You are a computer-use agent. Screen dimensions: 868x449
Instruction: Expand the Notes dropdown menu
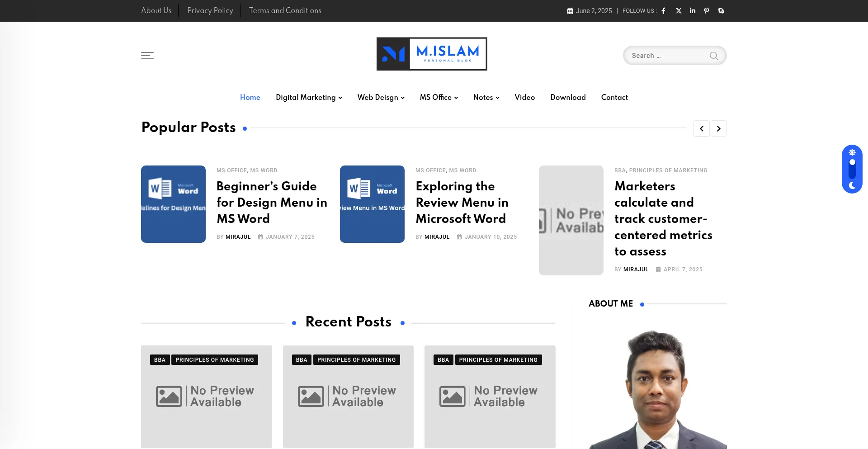[486, 98]
